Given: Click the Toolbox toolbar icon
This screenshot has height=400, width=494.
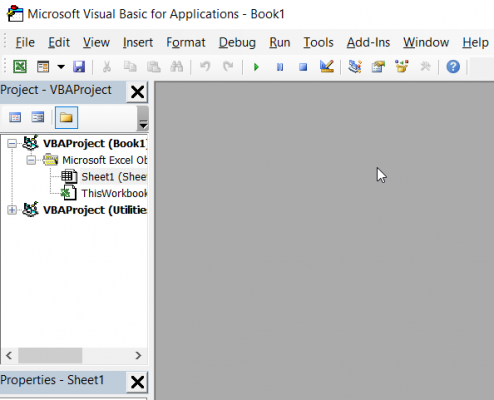Looking at the screenshot, I should click(425, 67).
